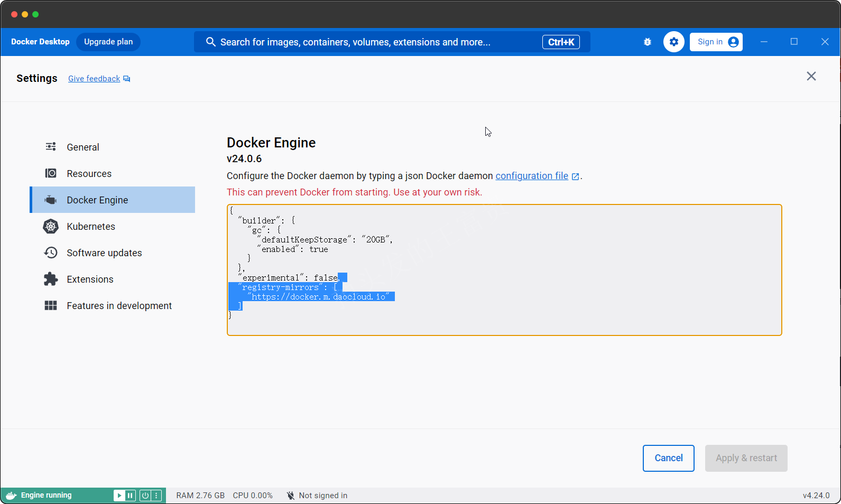841x504 pixels.
Task: Pause the Docker engine
Action: pyautogui.click(x=130, y=496)
